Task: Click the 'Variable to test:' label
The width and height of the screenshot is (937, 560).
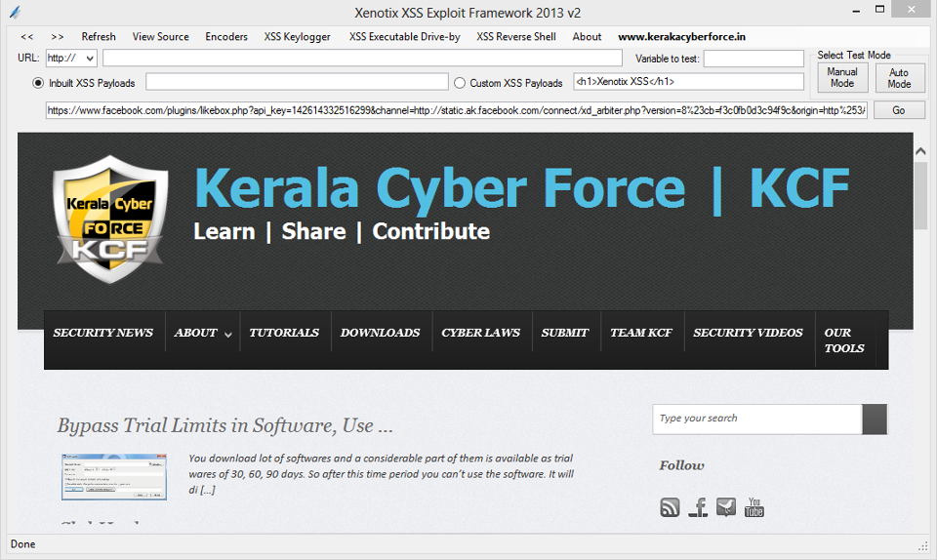Action: point(667,59)
